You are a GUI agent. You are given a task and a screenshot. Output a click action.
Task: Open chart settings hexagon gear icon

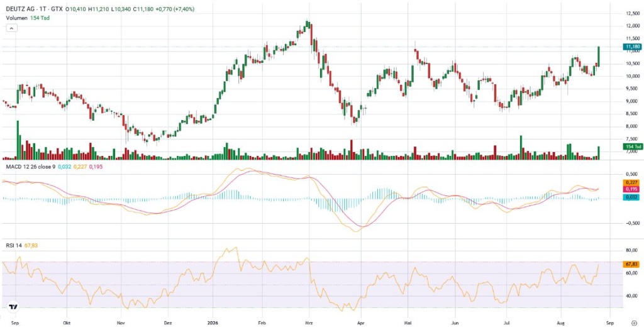[633, 324]
